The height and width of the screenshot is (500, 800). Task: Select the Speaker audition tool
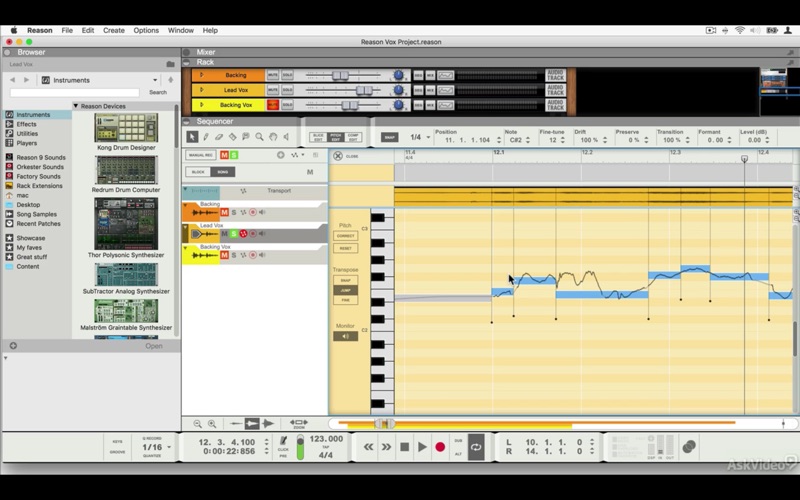click(286, 137)
